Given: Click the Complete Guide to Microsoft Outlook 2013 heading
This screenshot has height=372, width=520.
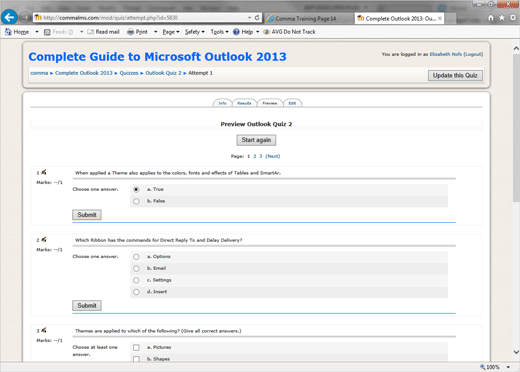Looking at the screenshot, I should pos(157,56).
